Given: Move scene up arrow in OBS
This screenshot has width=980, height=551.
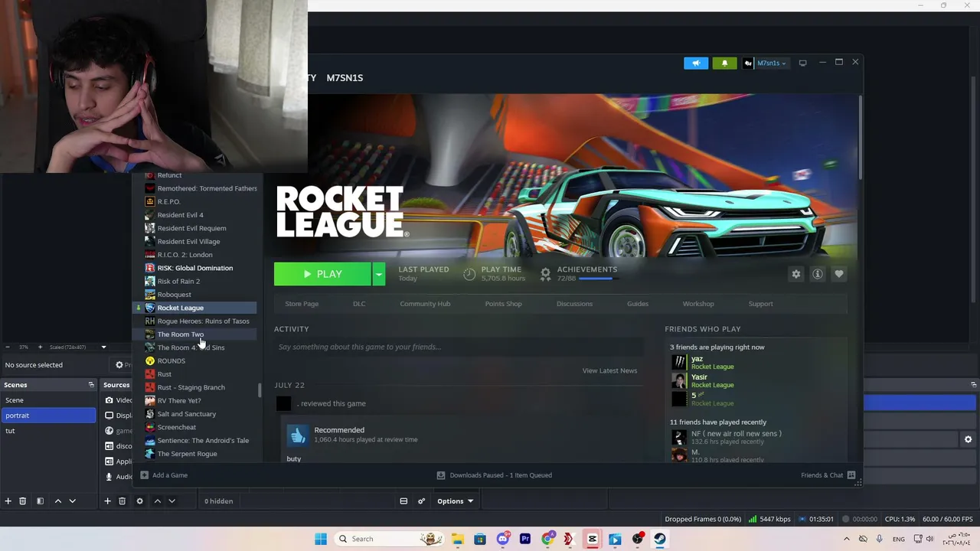Looking at the screenshot, I should [57, 501].
